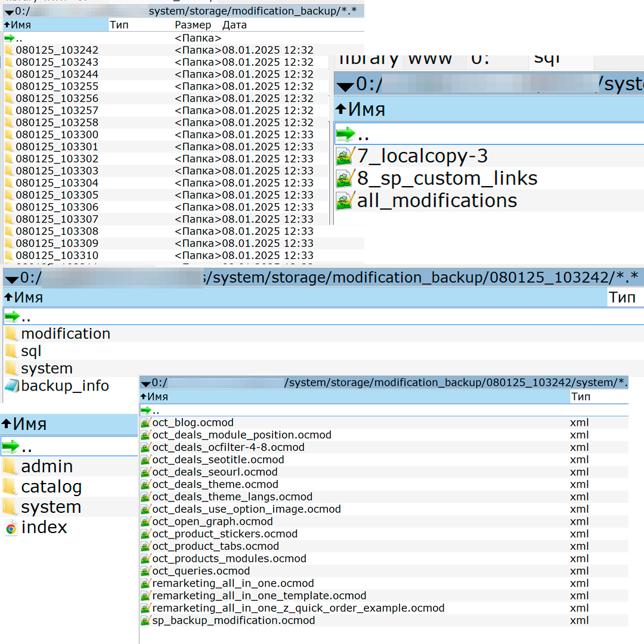Select oct_deals_module_position.ocmod file name
The height and width of the screenshot is (644, 644).
pyautogui.click(x=241, y=435)
